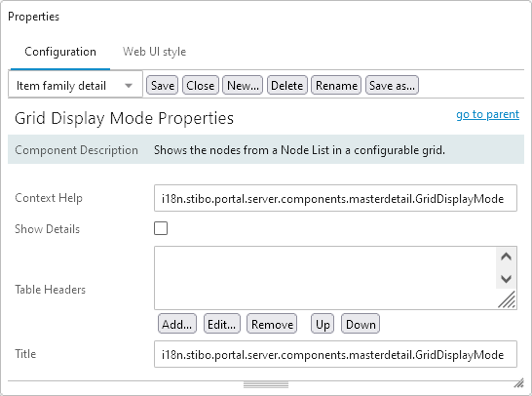Open the Item family detail dropdown
The width and height of the screenshot is (532, 396).
click(x=75, y=85)
